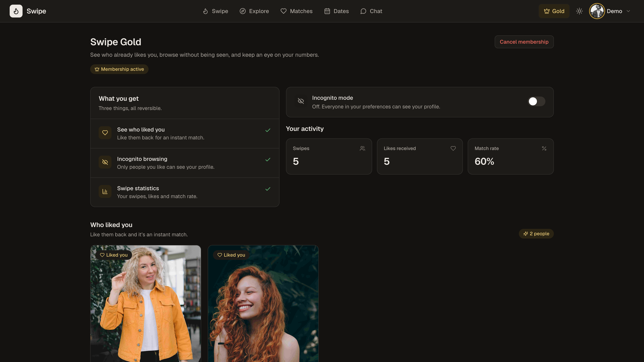Click the What you get heading
This screenshot has width=644, height=362.
[x=119, y=99]
